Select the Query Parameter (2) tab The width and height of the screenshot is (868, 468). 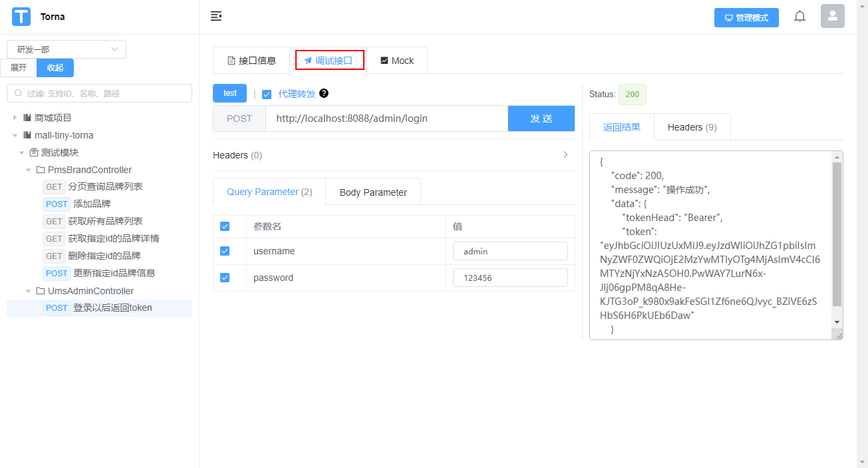tap(269, 192)
